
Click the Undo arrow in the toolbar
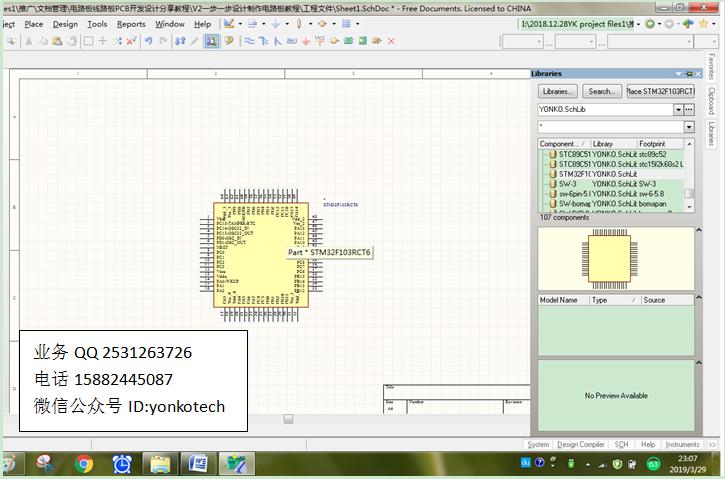(x=148, y=41)
